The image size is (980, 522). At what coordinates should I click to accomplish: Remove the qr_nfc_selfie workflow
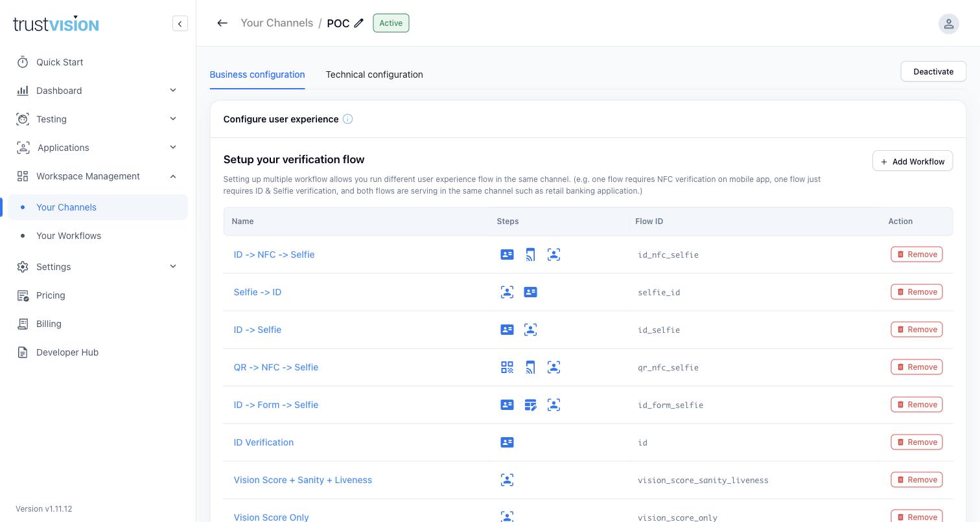click(x=916, y=367)
